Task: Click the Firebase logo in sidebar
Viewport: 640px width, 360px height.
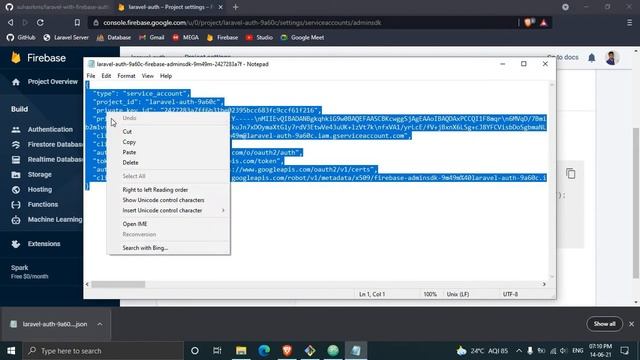Action: pyautogui.click(x=16, y=58)
